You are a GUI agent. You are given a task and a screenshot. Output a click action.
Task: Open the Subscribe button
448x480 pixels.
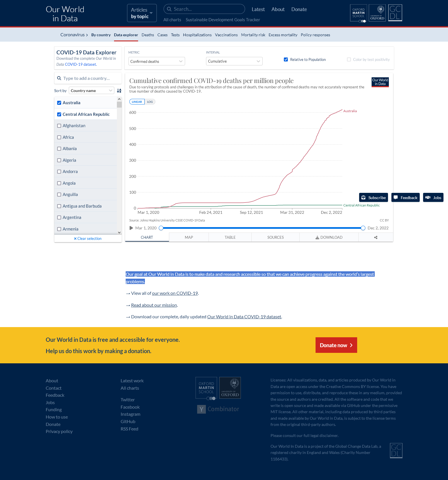[374, 198]
